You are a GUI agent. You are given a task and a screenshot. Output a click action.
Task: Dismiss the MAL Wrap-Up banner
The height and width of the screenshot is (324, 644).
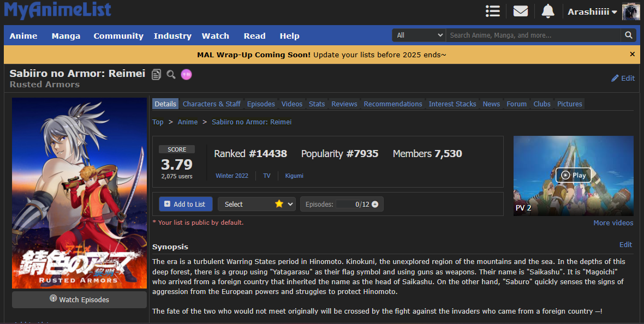pos(632,54)
